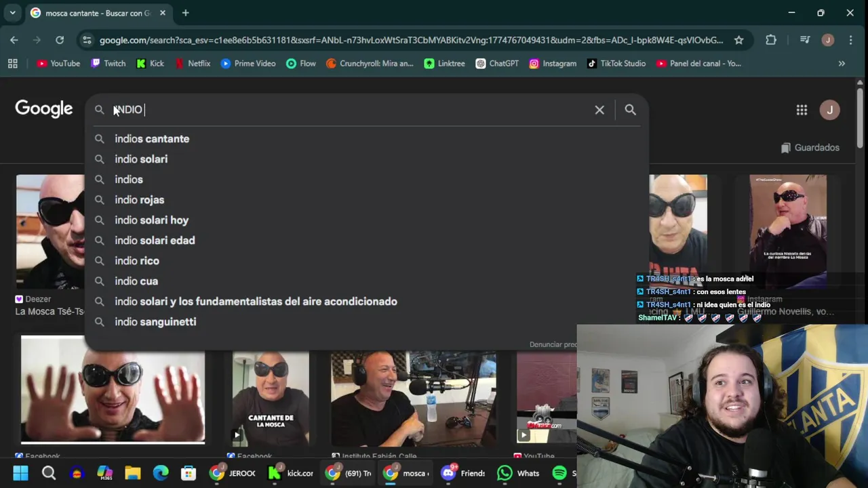Screen dimensions: 868x488
Task: Choose suggestion about 'fundamentalistas del aire acondicionado'
Action: click(366, 302)
